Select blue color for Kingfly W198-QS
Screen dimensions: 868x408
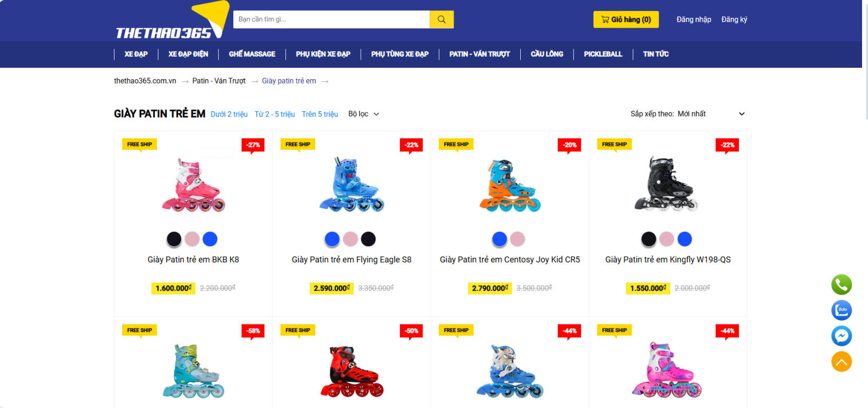coord(685,239)
